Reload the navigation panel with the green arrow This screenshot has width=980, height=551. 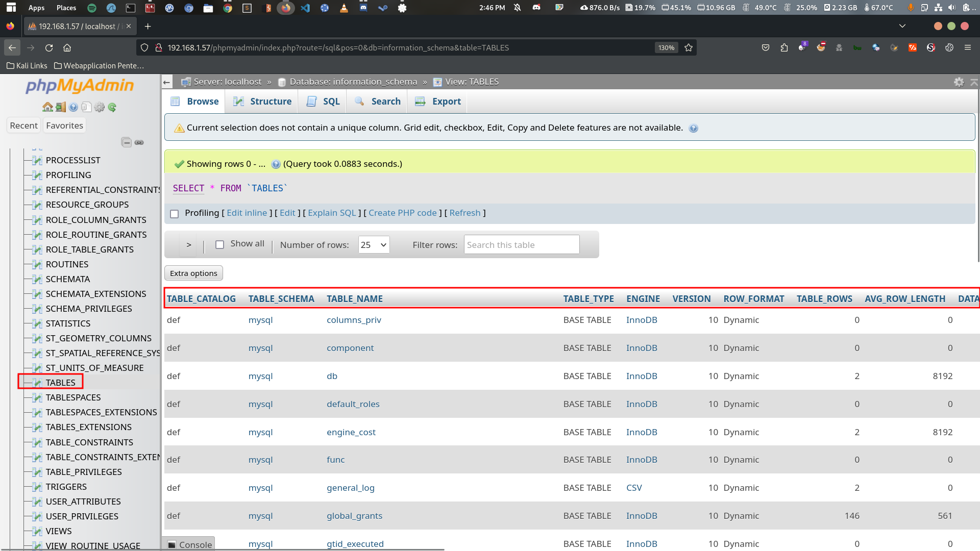click(112, 107)
